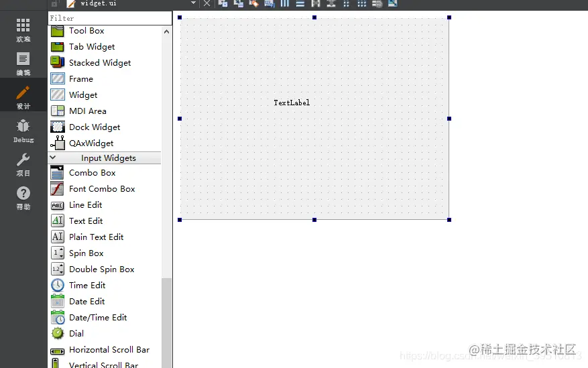The width and height of the screenshot is (588, 368).
Task: Click the "Time Edit" text label
Action: (x=87, y=286)
